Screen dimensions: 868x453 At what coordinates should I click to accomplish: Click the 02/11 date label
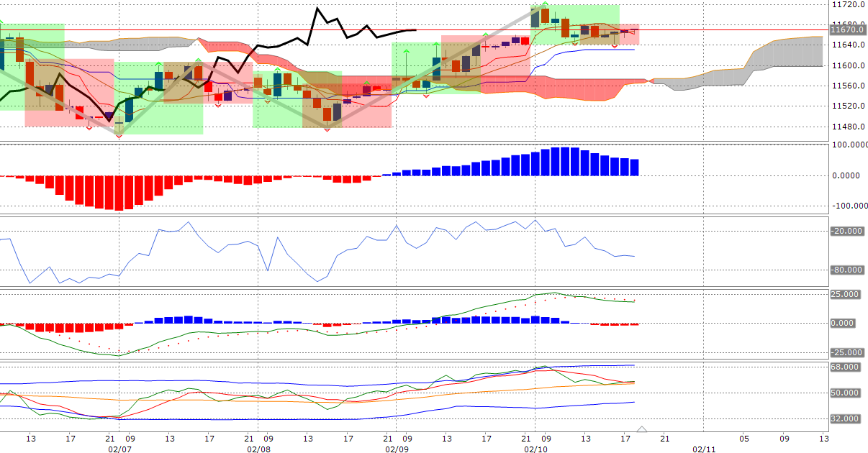(x=702, y=448)
